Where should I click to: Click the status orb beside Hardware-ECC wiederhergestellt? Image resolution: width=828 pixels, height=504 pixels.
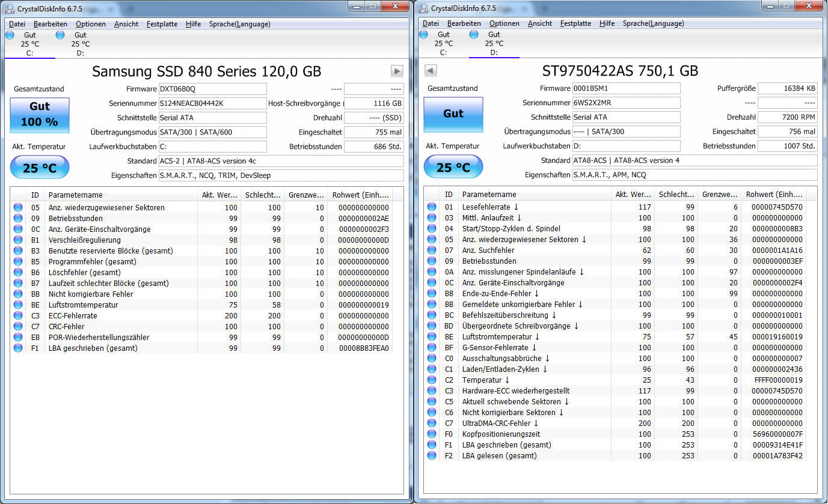432,391
